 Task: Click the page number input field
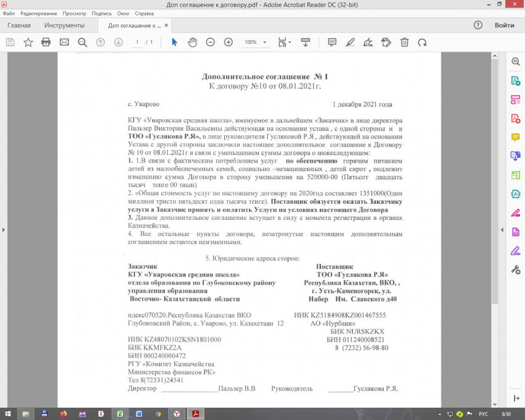coord(137,42)
